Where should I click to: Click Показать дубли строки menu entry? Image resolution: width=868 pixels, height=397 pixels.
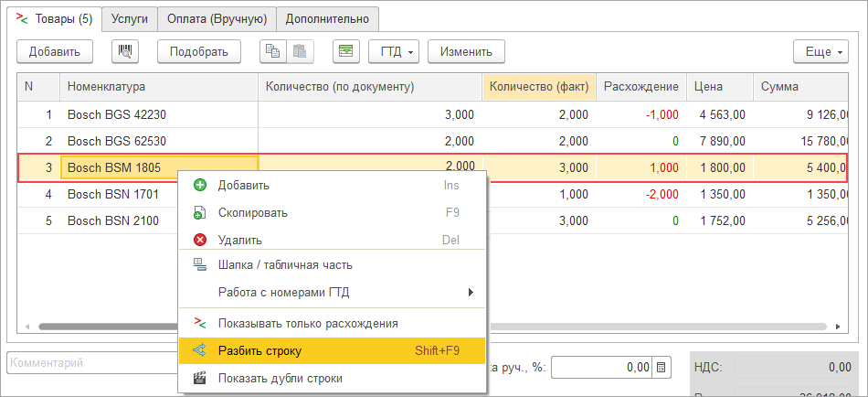coord(280,378)
